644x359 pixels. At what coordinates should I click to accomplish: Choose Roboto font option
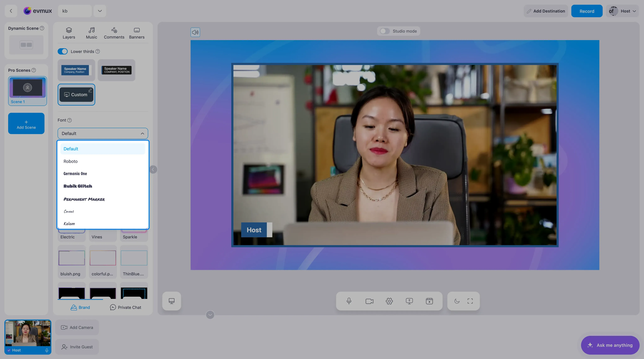coord(103,161)
